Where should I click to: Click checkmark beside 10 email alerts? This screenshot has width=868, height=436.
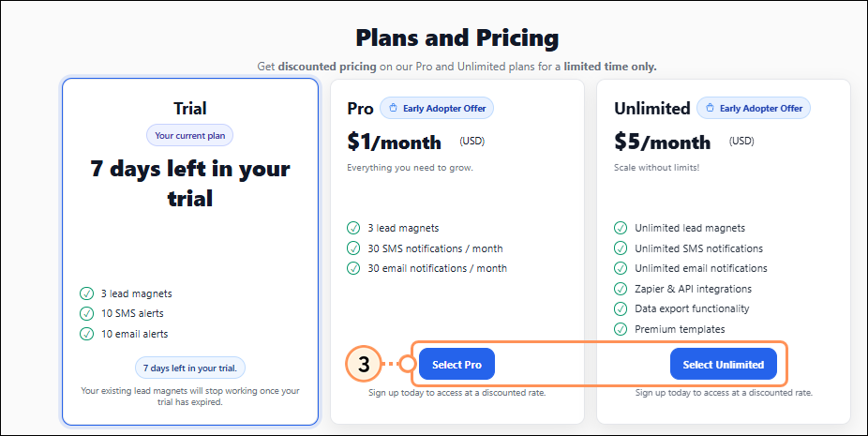point(86,334)
